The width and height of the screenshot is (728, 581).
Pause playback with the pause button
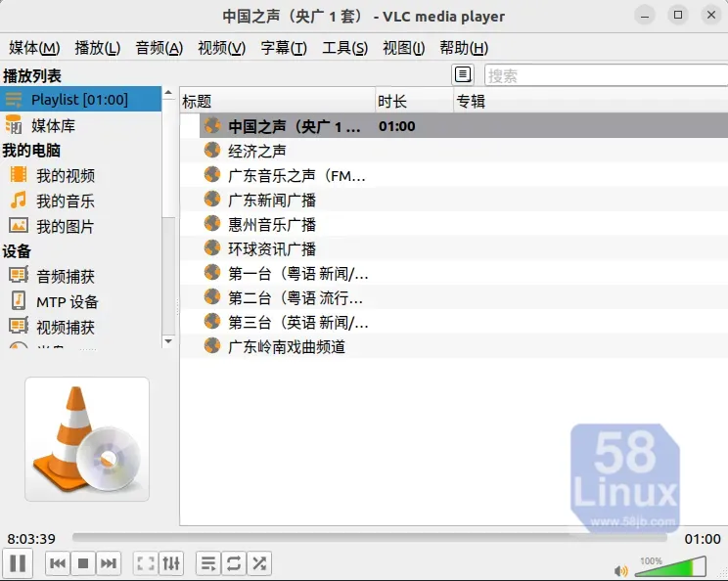point(18,563)
